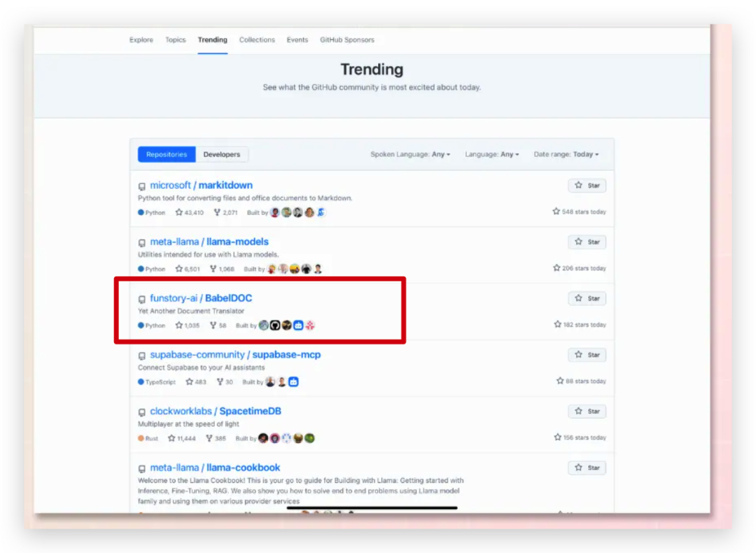This screenshot has width=756, height=553.
Task: Star the BabelDOC repository
Action: 587,298
